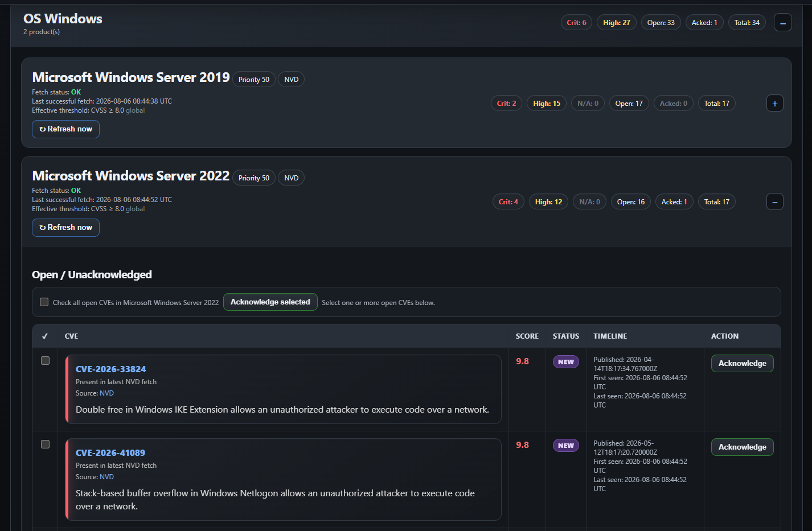Click the global threshold label under Server 2022
Viewport: 812px width, 531px height.
tap(135, 209)
